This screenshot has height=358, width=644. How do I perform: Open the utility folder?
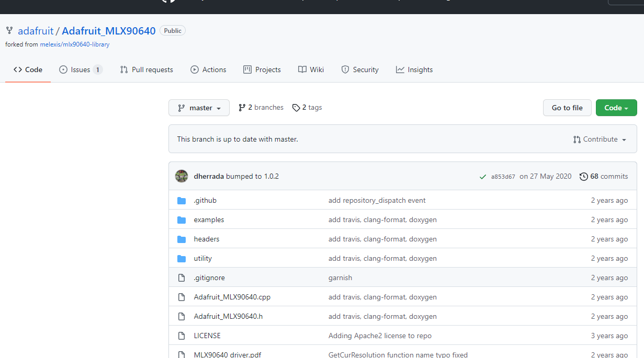click(x=202, y=259)
